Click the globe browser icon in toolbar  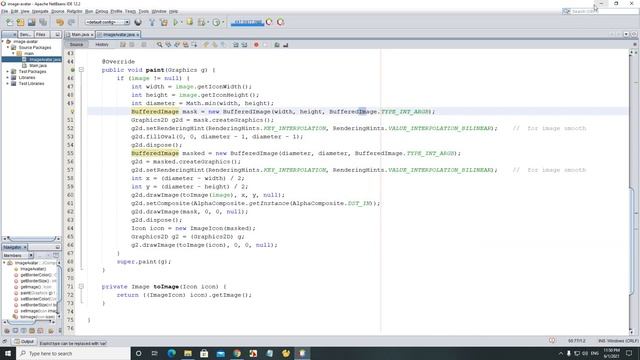point(138,22)
